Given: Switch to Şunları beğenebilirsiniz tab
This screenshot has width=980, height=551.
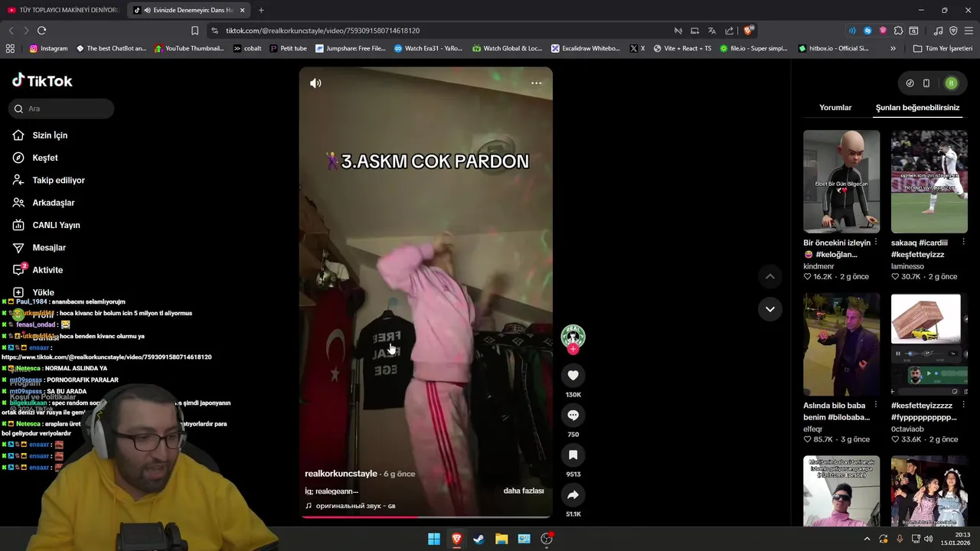Looking at the screenshot, I should [x=917, y=108].
